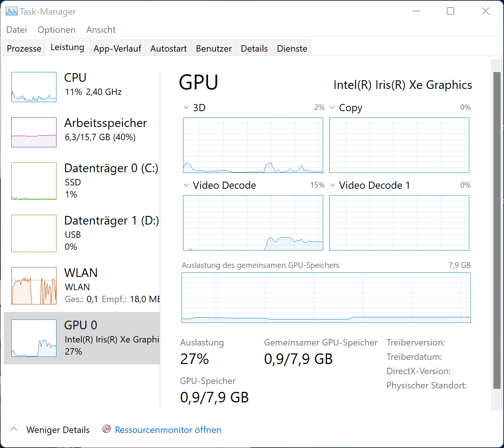Click the shared GPU memory usage graph

[326, 298]
